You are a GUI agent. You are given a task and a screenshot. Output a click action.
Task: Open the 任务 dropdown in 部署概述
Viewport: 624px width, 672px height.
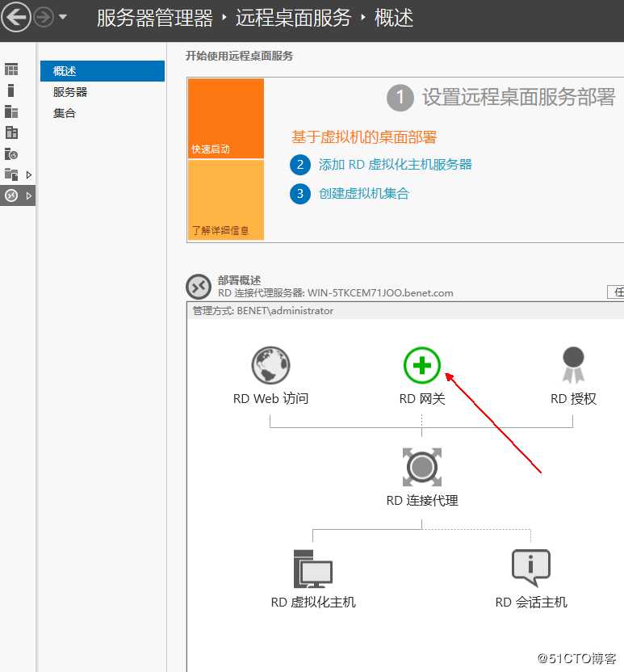click(616, 292)
